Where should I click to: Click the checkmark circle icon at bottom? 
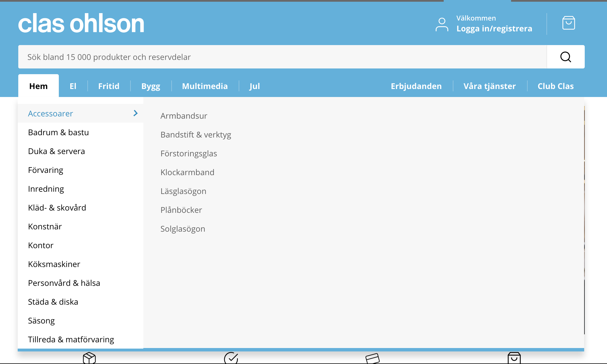point(231,358)
